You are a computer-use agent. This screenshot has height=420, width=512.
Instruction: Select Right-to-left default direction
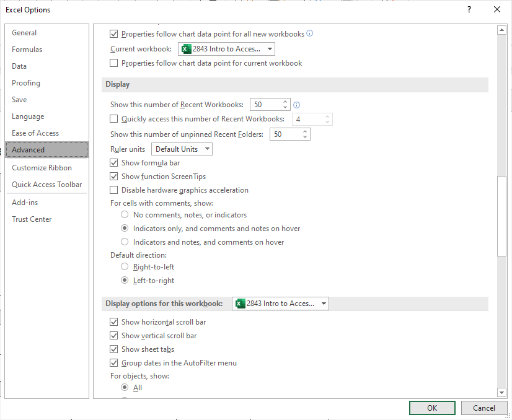(124, 266)
